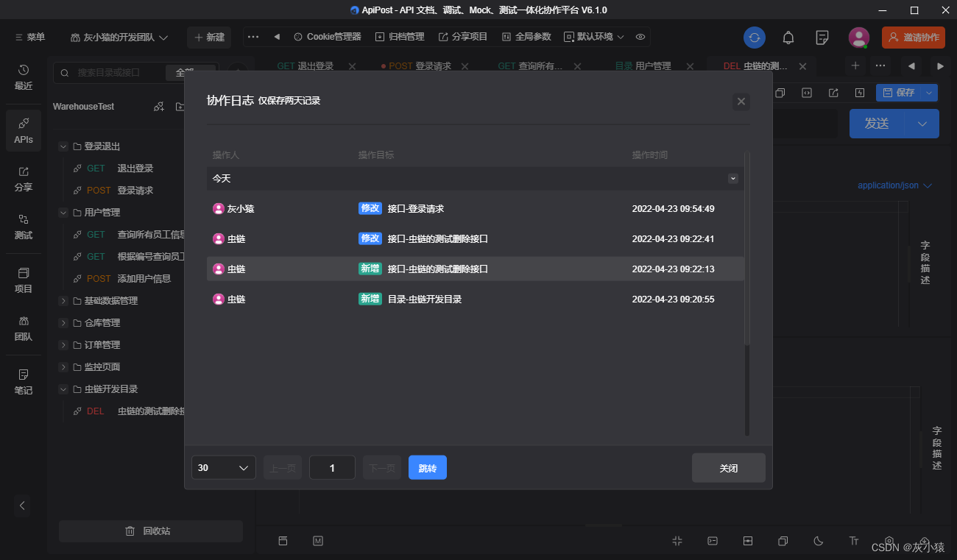
Task: Open the notification bell
Action: [x=788, y=37]
